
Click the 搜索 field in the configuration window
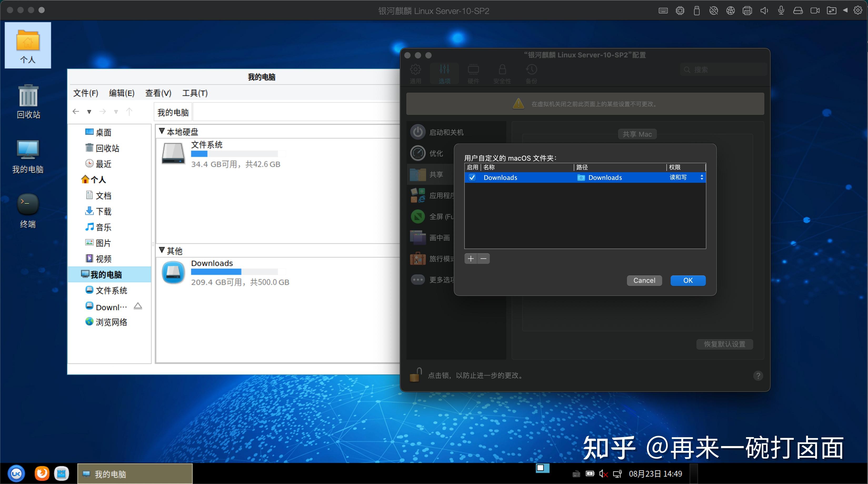(x=723, y=70)
